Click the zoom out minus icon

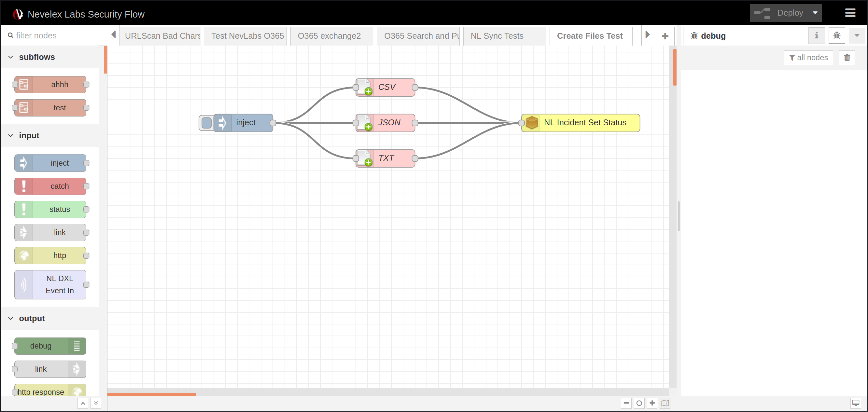coord(626,403)
